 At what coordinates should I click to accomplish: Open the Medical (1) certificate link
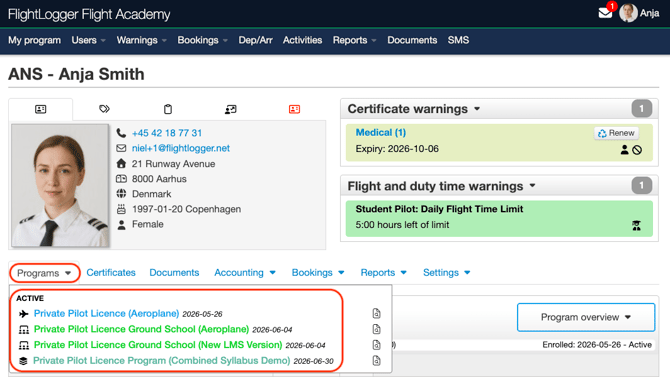(x=381, y=133)
